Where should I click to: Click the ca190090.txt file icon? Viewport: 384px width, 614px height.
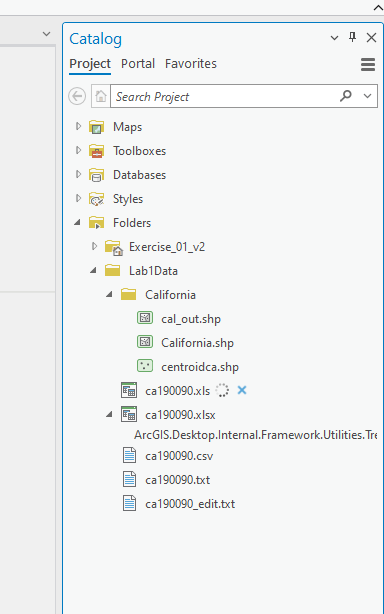(x=130, y=480)
